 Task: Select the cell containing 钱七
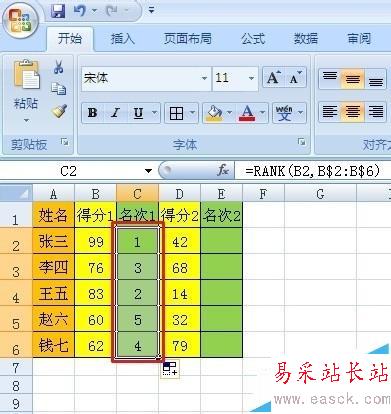point(53,345)
